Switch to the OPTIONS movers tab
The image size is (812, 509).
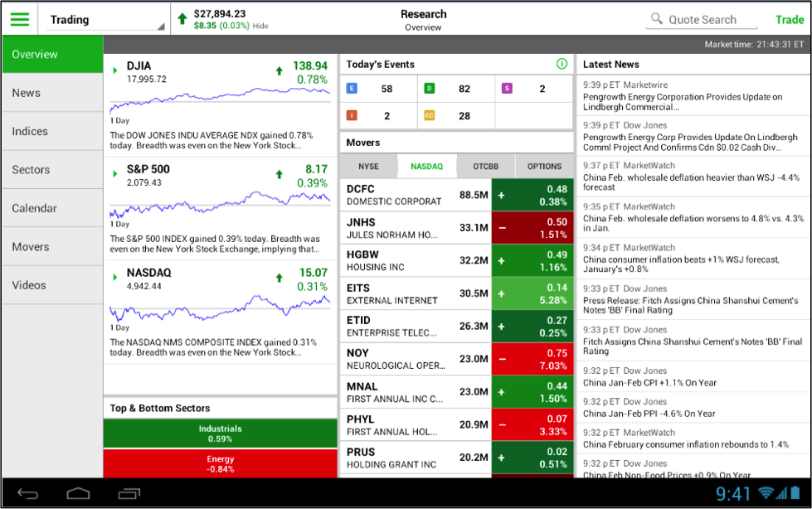coord(544,167)
